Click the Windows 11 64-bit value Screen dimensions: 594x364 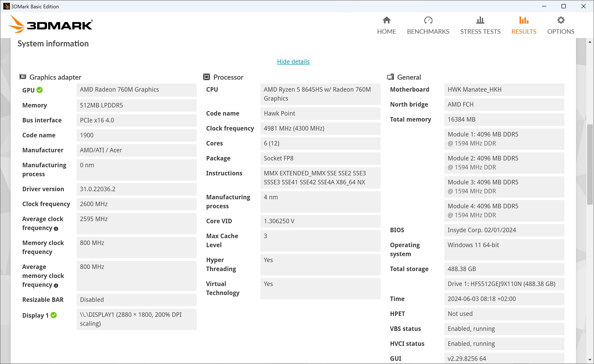pyautogui.click(x=504, y=250)
